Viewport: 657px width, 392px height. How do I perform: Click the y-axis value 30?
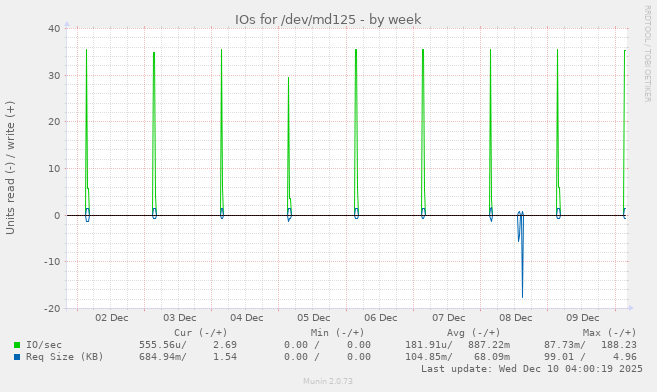(54, 76)
